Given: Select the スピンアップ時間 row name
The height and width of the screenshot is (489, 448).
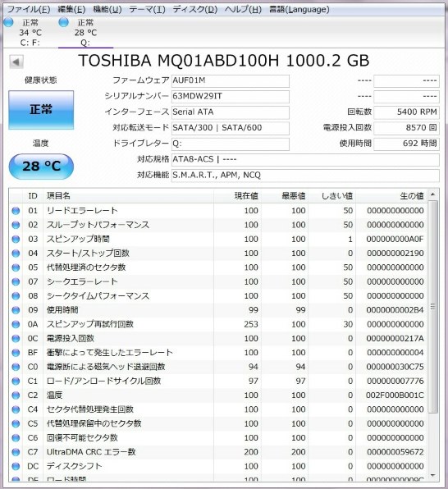Looking at the screenshot, I should (78, 240).
